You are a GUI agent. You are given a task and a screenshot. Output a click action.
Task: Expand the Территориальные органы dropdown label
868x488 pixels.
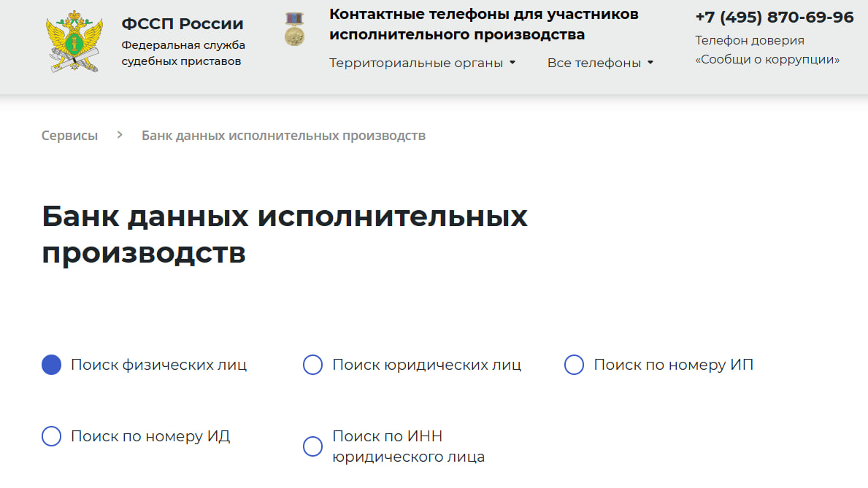pos(416,63)
